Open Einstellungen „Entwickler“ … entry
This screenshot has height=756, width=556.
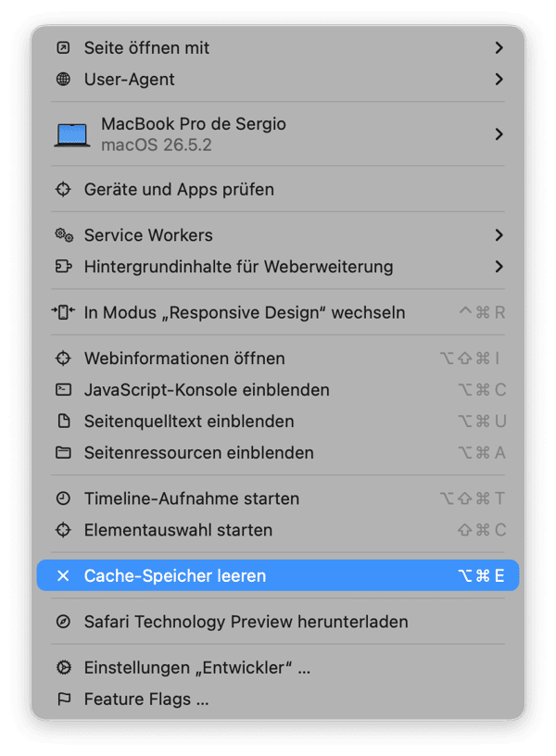point(278,668)
